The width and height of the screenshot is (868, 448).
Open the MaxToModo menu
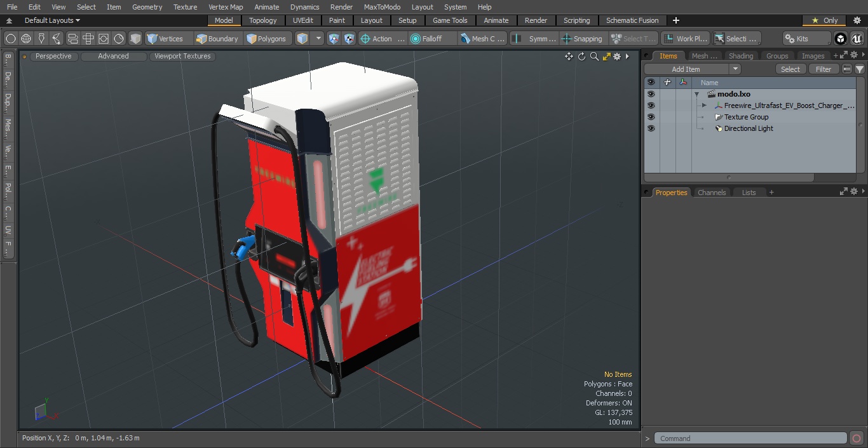tap(382, 7)
